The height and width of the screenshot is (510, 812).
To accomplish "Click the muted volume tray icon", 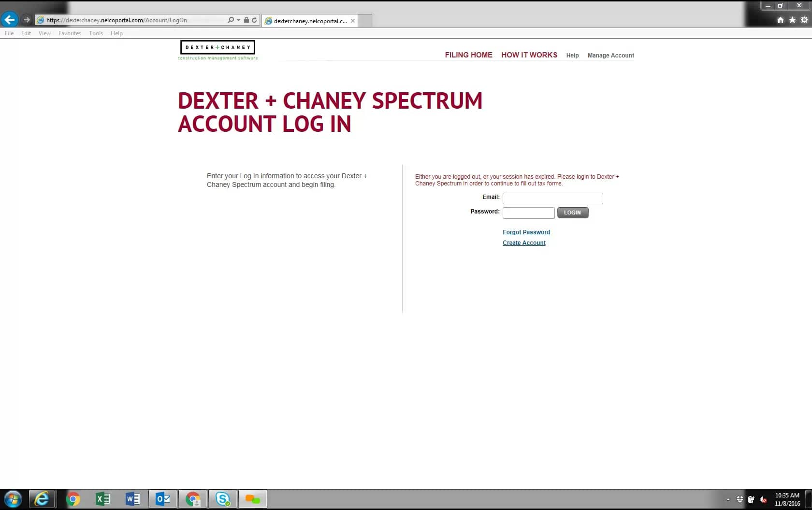I will coord(763,499).
